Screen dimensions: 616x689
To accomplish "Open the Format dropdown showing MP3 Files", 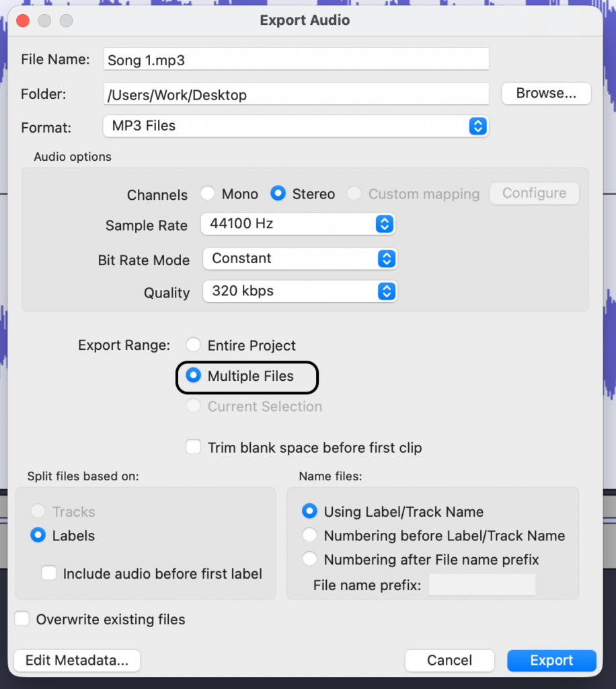I will coord(296,126).
